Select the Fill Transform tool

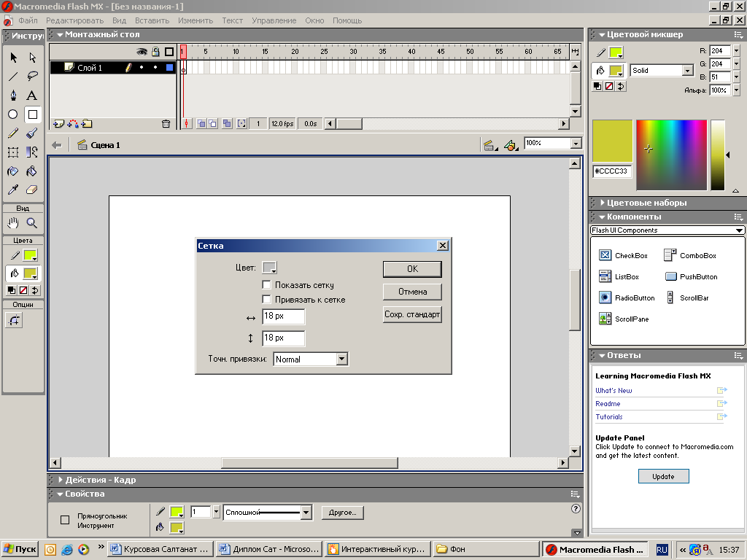tap(32, 152)
